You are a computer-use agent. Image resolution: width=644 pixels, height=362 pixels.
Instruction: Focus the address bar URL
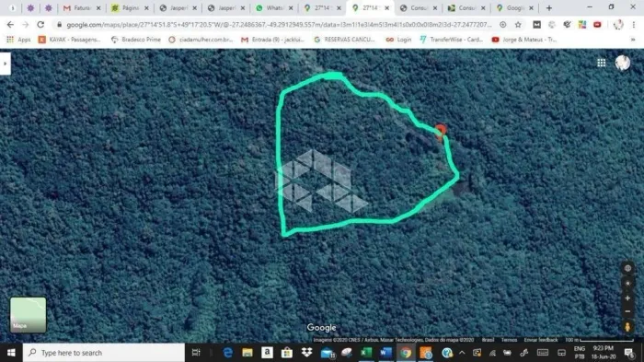[x=279, y=25]
